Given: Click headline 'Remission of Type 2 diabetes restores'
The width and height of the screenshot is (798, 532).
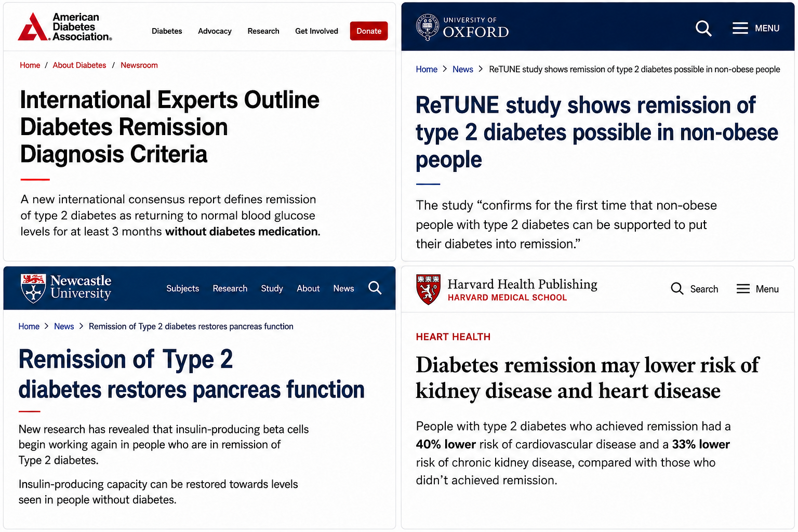Looking at the screenshot, I should [x=191, y=375].
